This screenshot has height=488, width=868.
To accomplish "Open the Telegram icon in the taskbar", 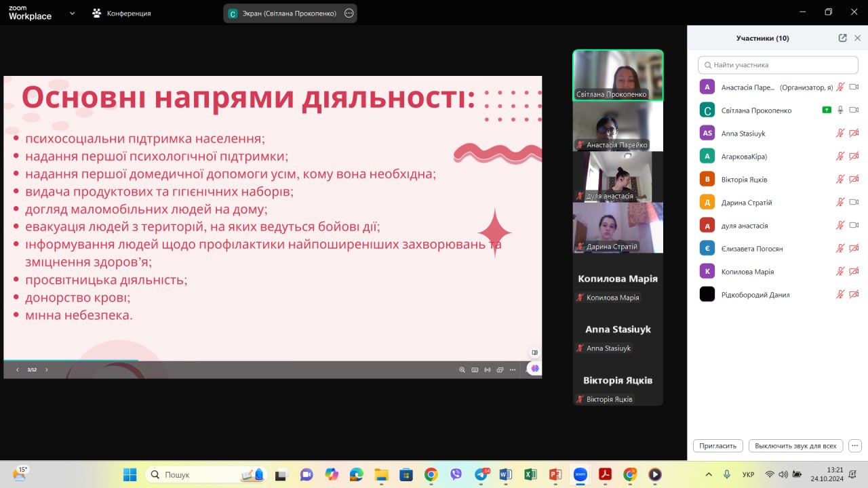I will (x=481, y=474).
